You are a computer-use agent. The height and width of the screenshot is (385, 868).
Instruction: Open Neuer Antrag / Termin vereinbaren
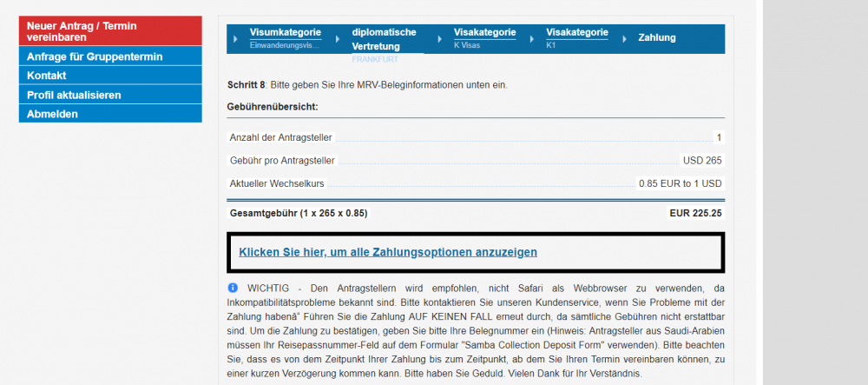coord(109,32)
